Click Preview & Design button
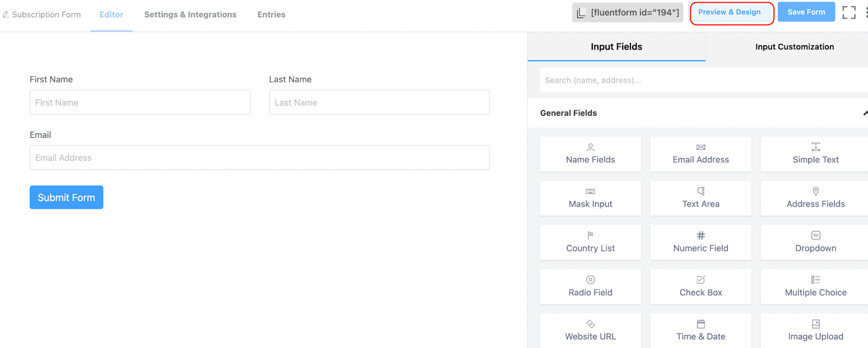Screen dimensions: 868x348 click(729, 12)
